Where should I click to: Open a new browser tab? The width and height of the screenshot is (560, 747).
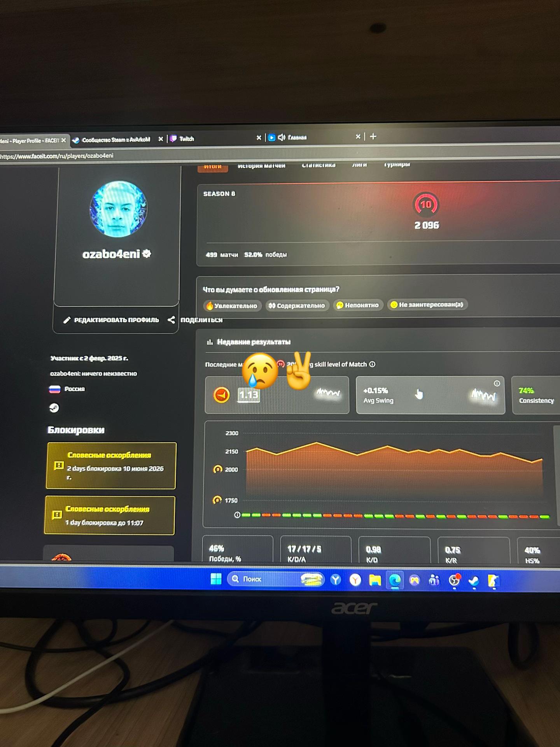(373, 136)
